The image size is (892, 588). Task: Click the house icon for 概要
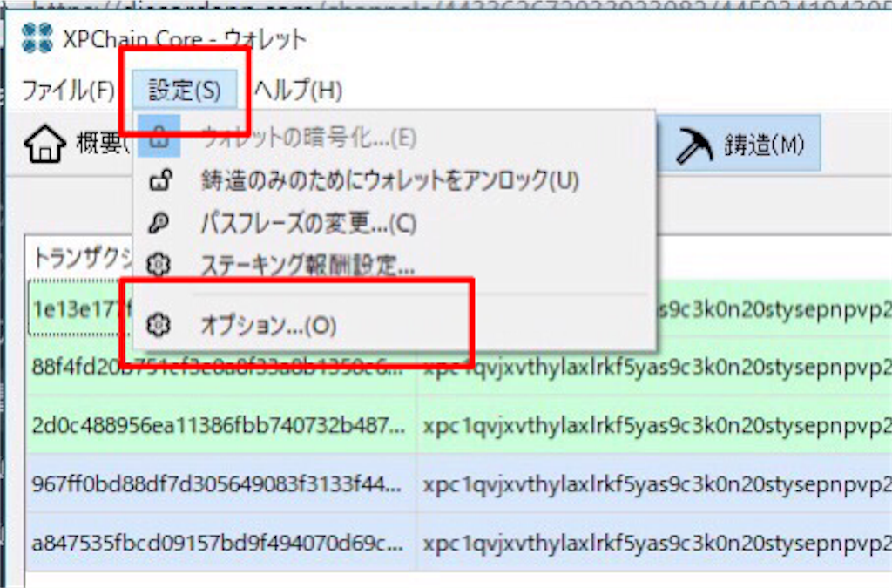click(44, 144)
